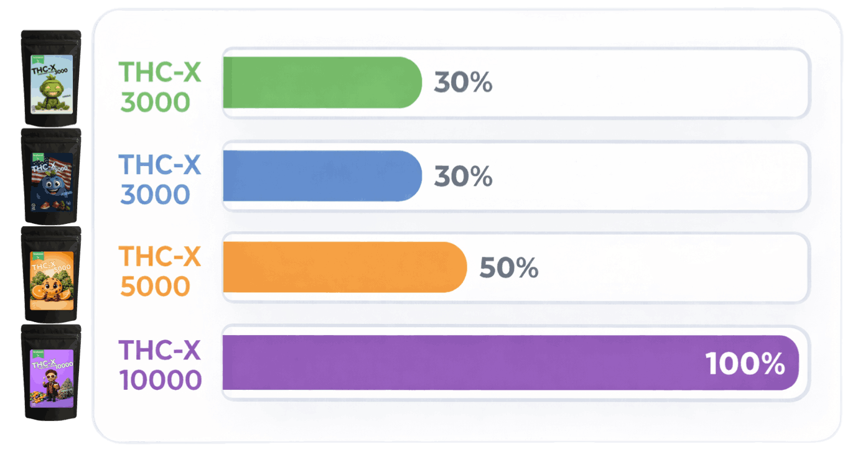
Task: Click the 50% text beside orange bar
Action: click(508, 268)
